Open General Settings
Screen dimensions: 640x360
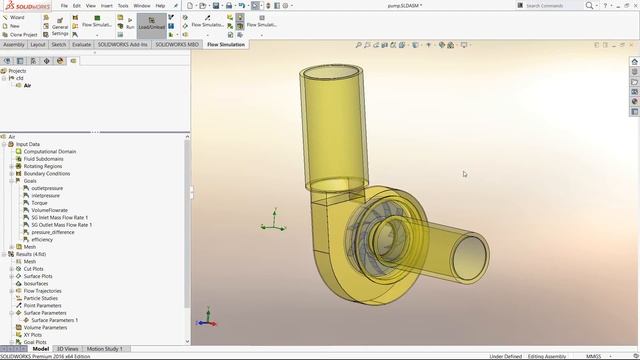60,26
